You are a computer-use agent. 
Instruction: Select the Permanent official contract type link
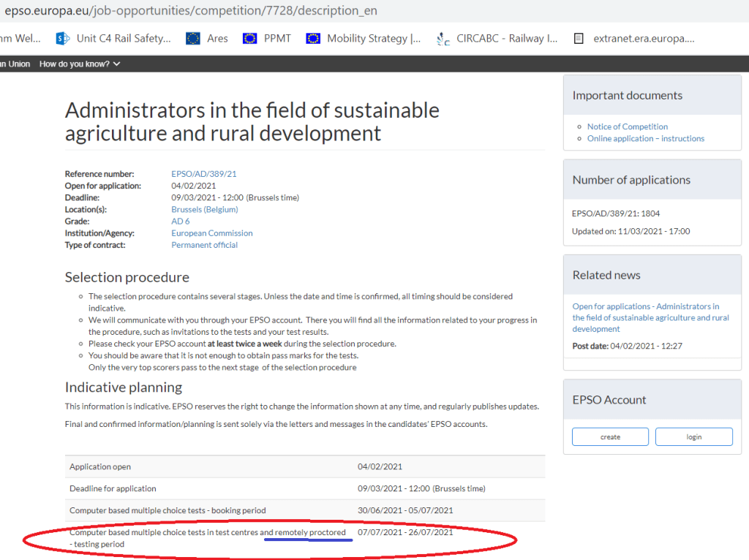(x=204, y=245)
